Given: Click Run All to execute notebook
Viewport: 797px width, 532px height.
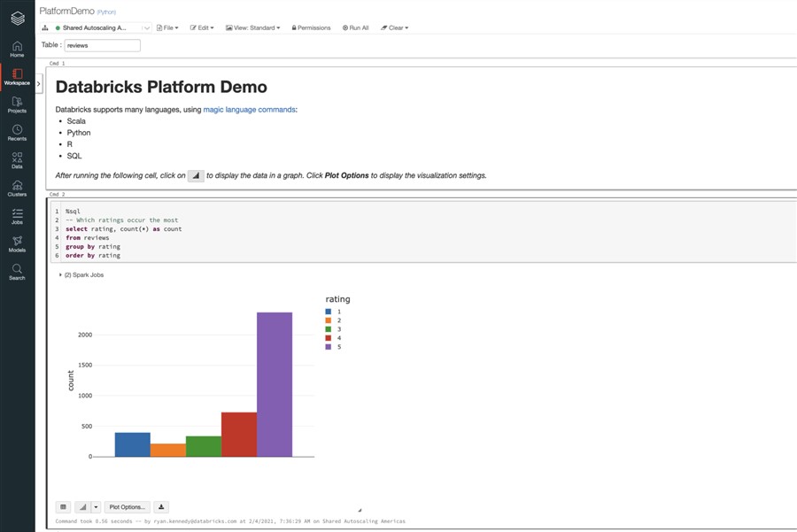Looking at the screenshot, I should point(355,28).
